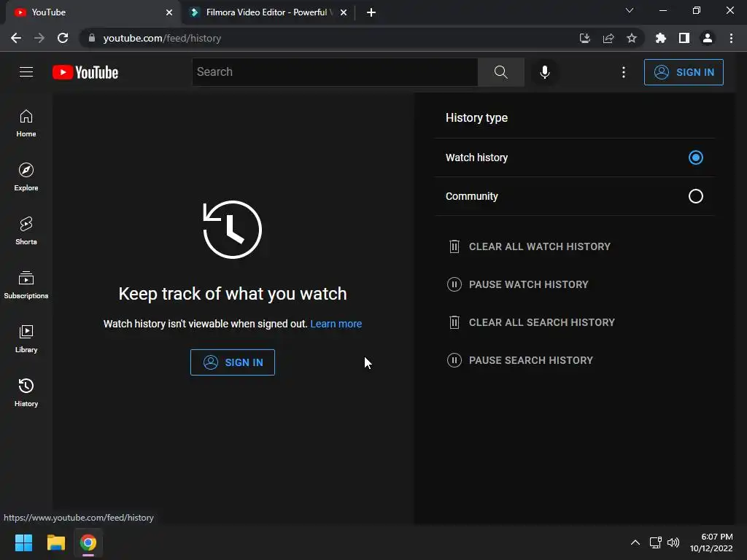This screenshot has height=560, width=747.
Task: Focus the YouTube search field
Action: 335,72
